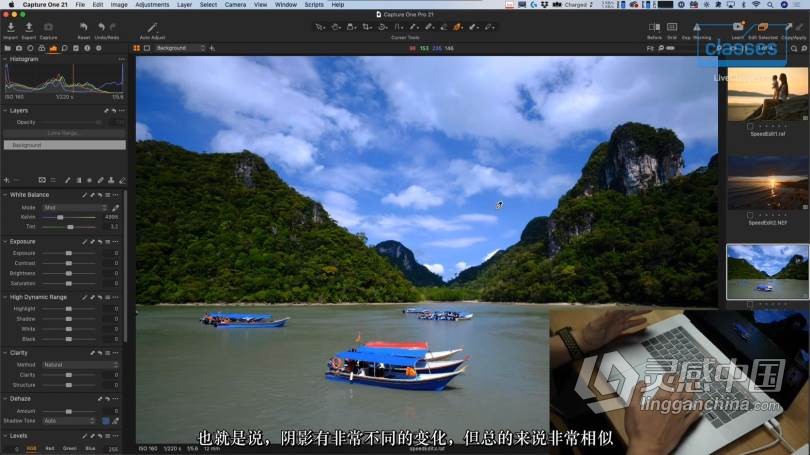Select the draw mask brush in Layers

[67, 180]
